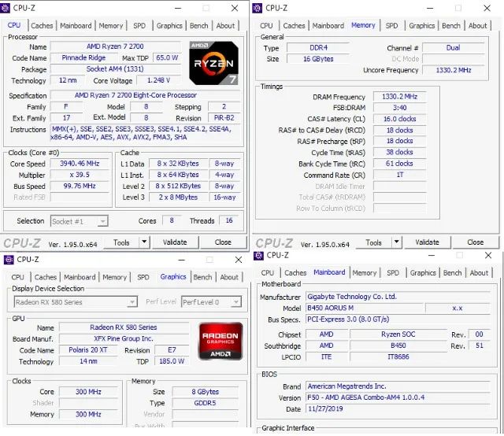Click the AMD Ryzen 7 logo image
This screenshot has width=504, height=436.
pyautogui.click(x=213, y=63)
